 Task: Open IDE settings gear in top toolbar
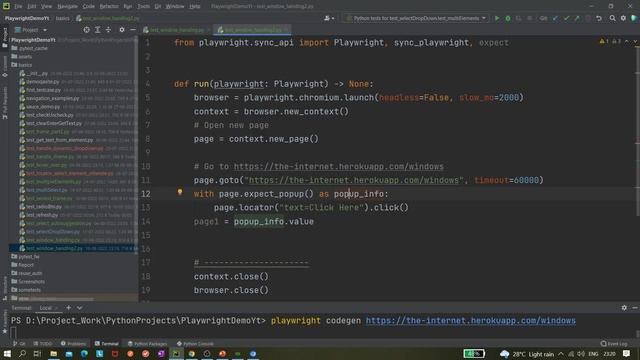tap(623, 18)
